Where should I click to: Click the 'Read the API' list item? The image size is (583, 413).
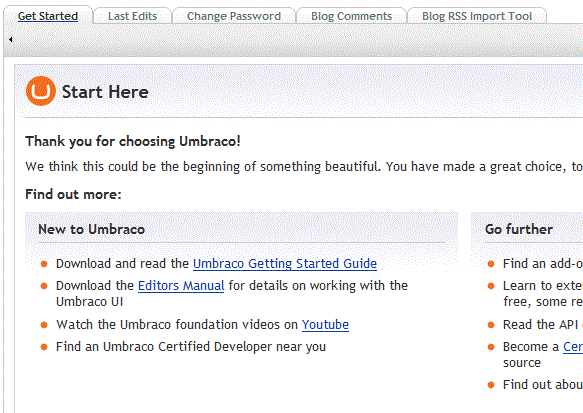tap(540, 325)
